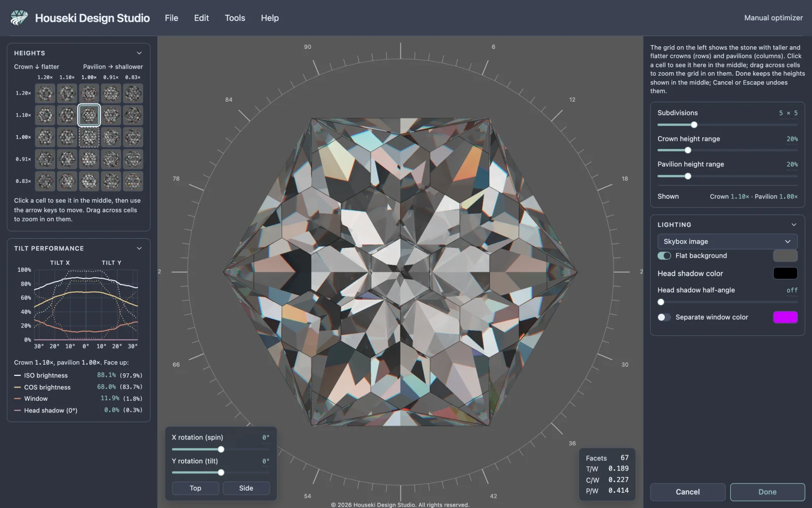Collapse the Lighting section

[794, 225]
